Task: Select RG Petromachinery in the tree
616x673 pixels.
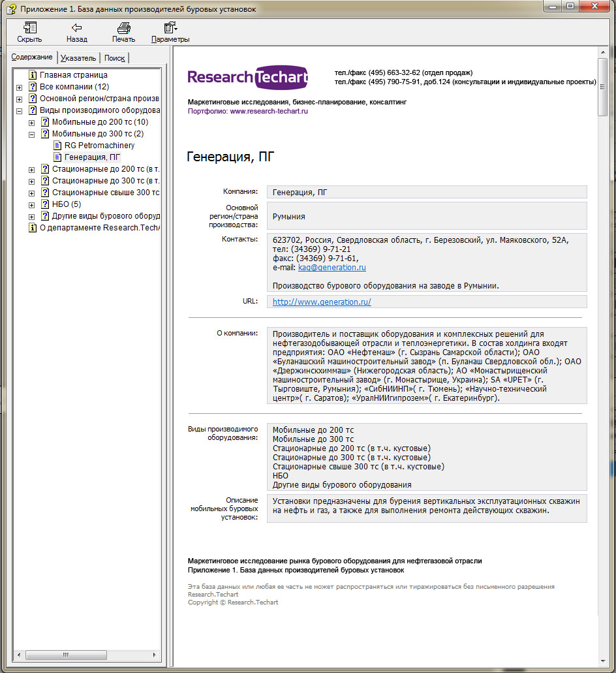Action: 100,146
